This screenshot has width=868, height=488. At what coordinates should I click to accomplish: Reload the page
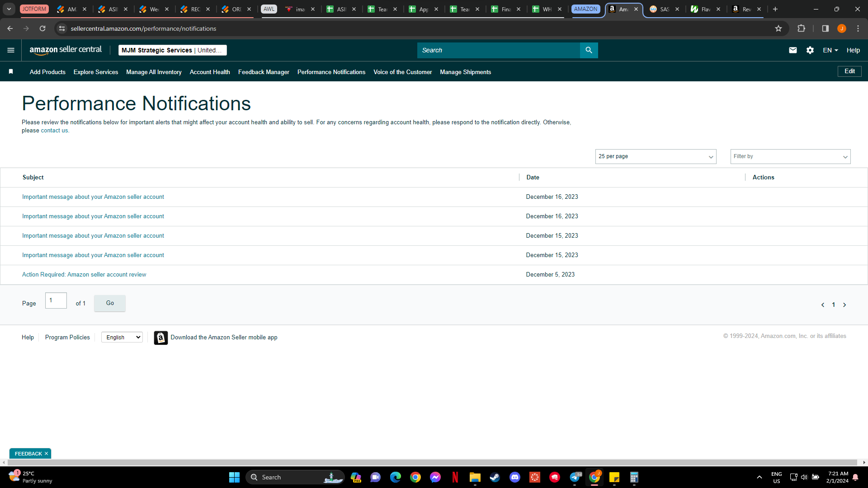point(42,28)
